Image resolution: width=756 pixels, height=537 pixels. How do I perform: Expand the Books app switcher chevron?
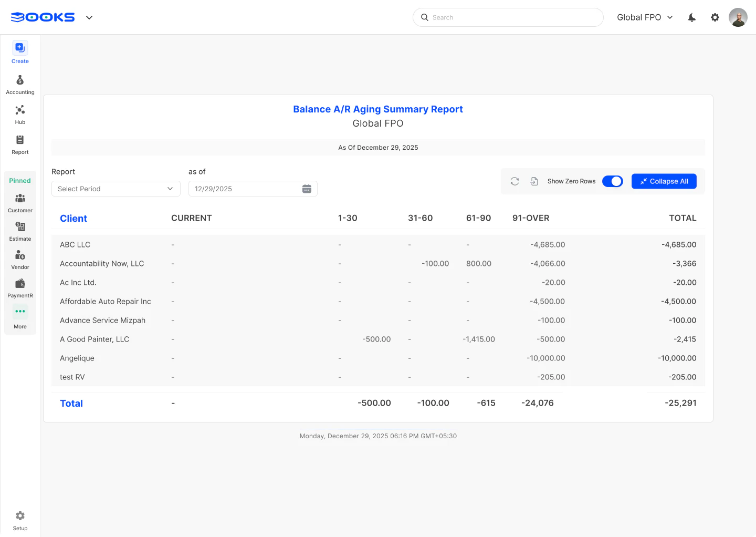[x=89, y=17]
